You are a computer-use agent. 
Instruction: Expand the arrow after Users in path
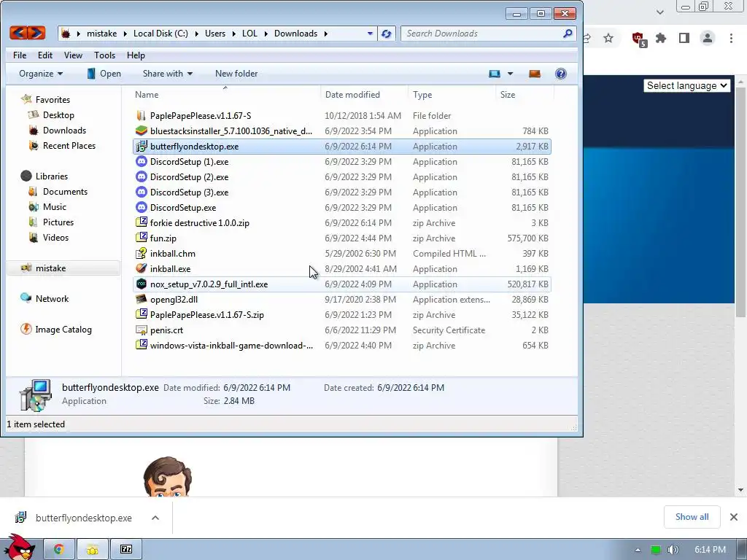(x=233, y=34)
